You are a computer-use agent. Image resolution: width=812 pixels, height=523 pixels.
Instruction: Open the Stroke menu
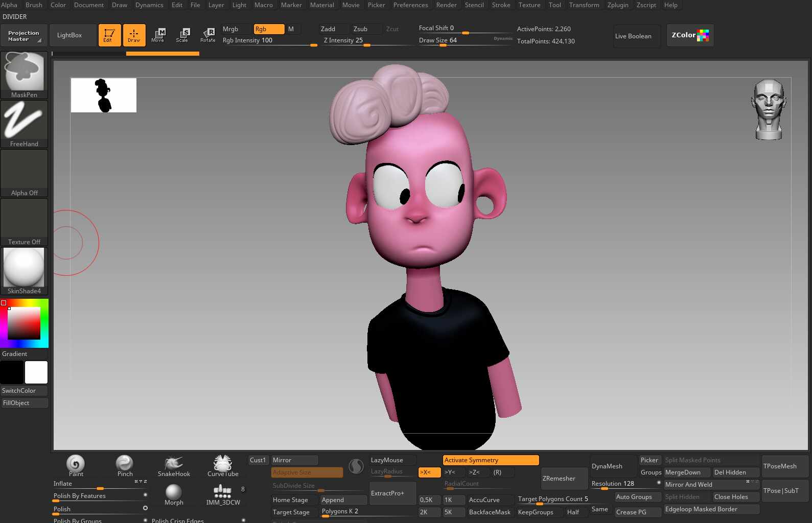501,5
